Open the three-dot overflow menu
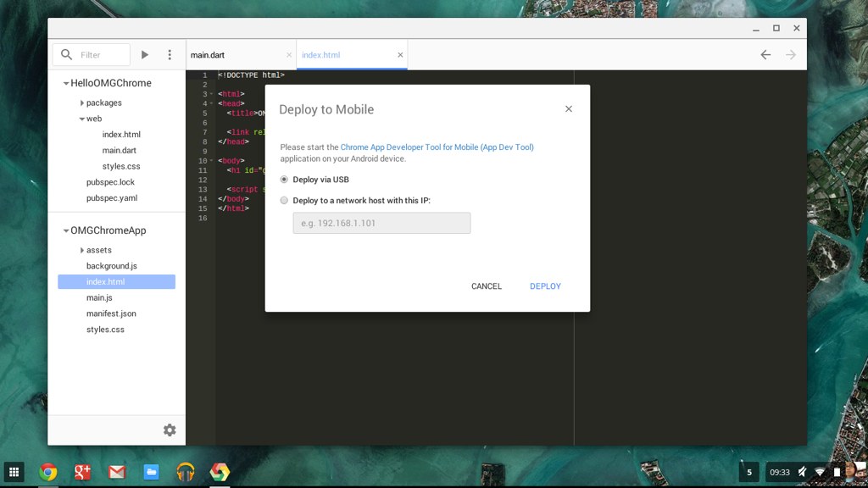Screen dimensions: 868x488 (x=170, y=55)
